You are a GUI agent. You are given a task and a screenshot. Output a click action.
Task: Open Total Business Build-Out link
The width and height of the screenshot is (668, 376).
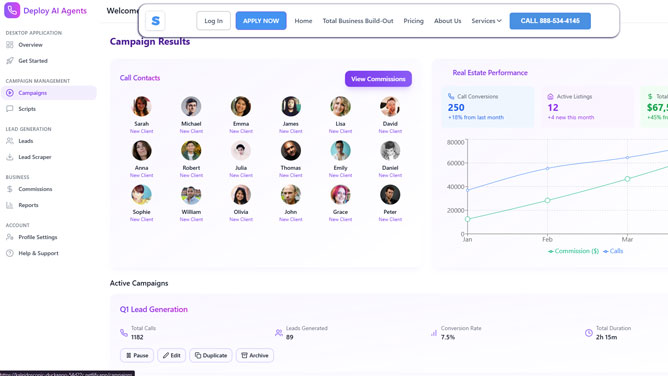click(x=358, y=20)
